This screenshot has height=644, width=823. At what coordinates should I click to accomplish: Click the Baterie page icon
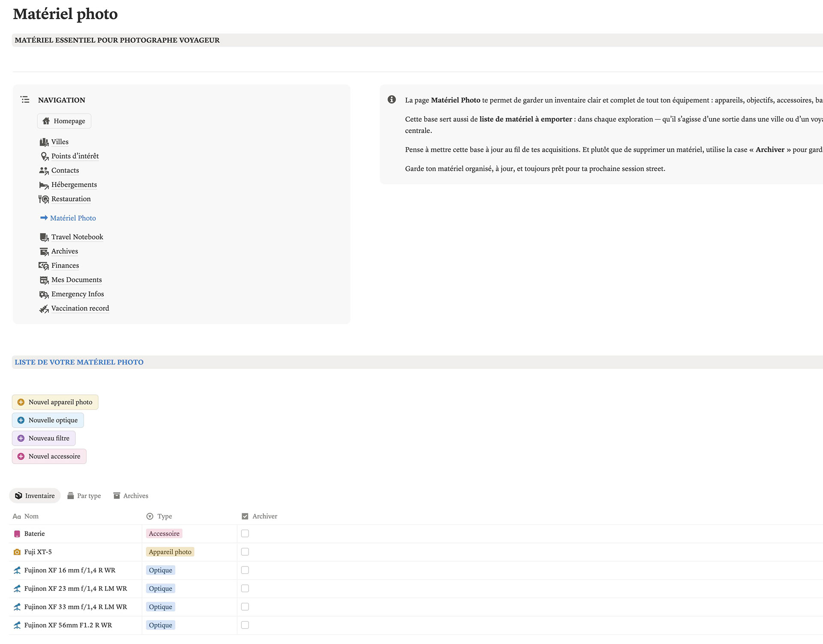pyautogui.click(x=17, y=534)
